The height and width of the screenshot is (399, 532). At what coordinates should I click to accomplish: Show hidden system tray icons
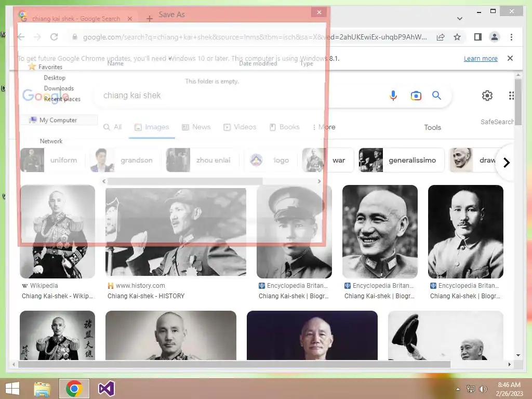(458, 389)
